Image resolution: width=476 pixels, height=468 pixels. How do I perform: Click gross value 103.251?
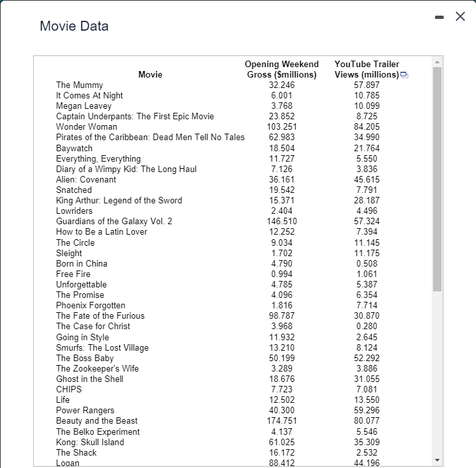click(x=282, y=126)
